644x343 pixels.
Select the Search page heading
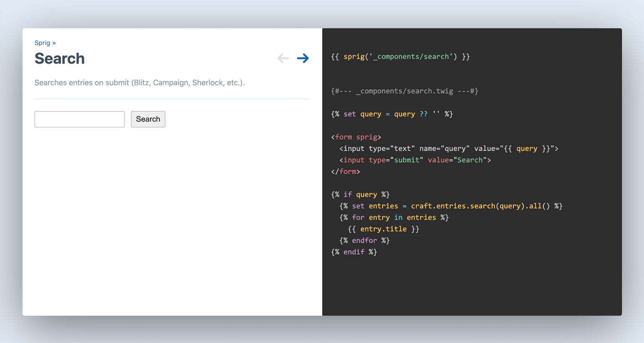pos(60,59)
